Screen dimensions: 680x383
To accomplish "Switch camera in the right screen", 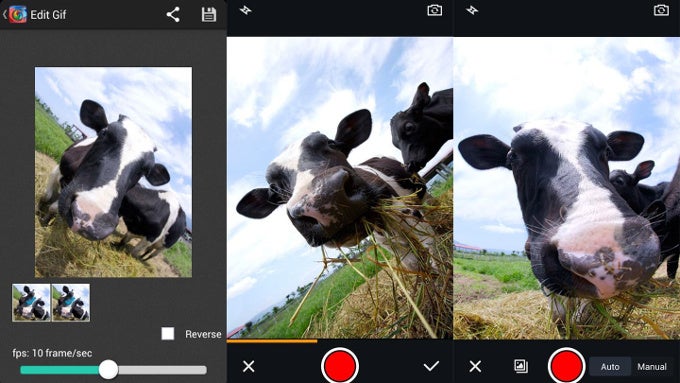I will point(661,10).
